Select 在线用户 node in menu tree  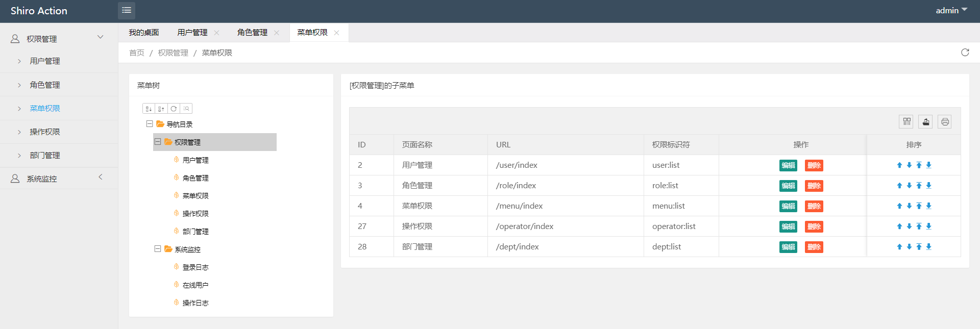(195, 285)
